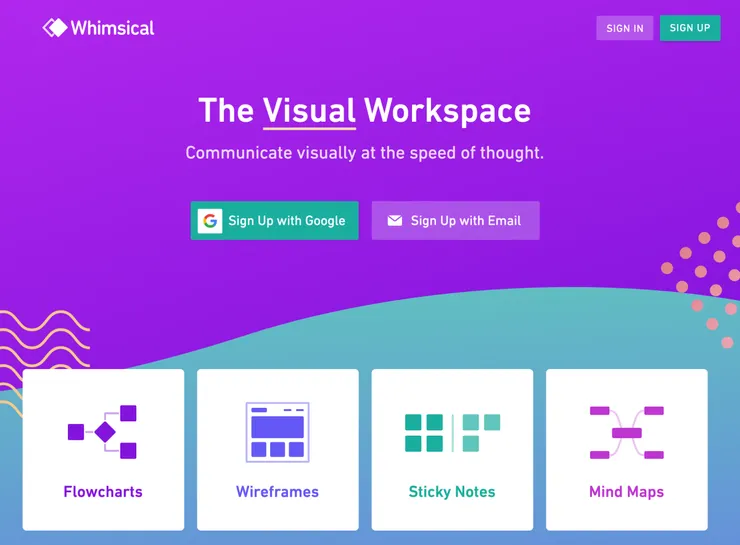Choose Sign Up with Email
This screenshot has width=740, height=545.
click(455, 221)
